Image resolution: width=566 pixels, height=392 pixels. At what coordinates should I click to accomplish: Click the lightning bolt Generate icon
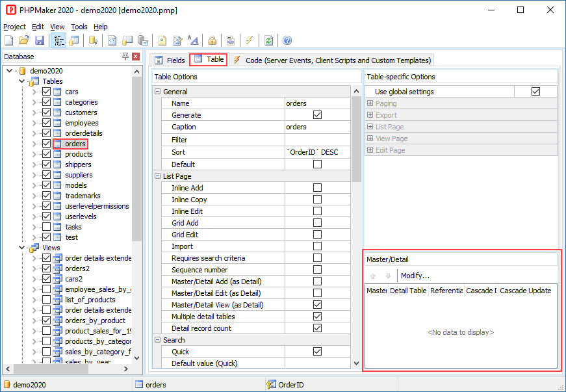point(250,40)
